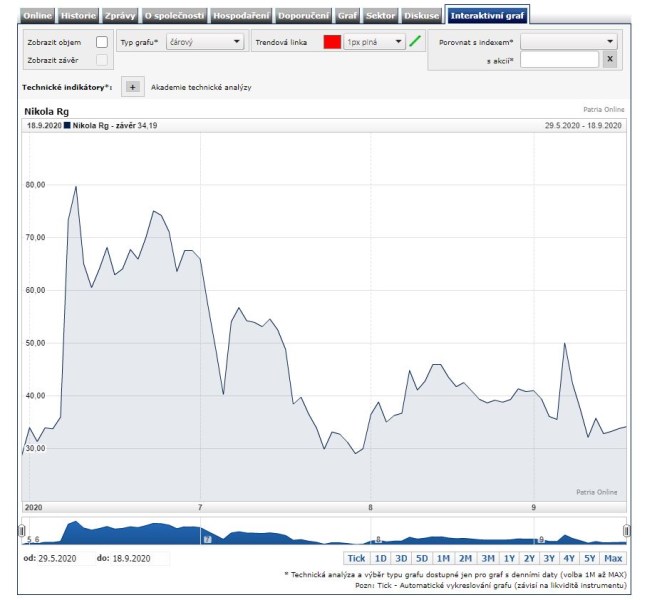This screenshot has width=647, height=600.
Task: Click the 's akcií' input field
Action: [x=559, y=60]
